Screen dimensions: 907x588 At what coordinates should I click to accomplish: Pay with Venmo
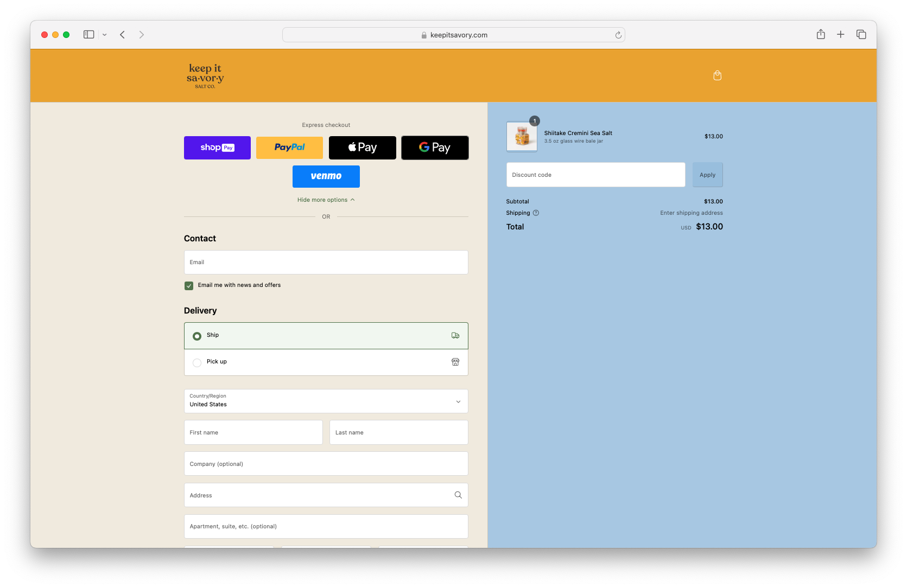[326, 176]
